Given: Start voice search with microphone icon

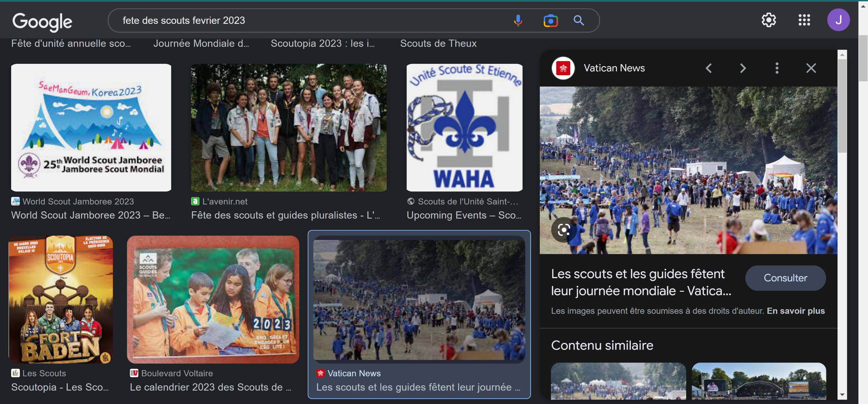Looking at the screenshot, I should point(518,20).
